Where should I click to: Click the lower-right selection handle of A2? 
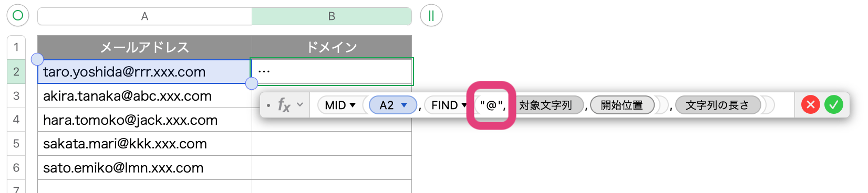click(x=252, y=83)
